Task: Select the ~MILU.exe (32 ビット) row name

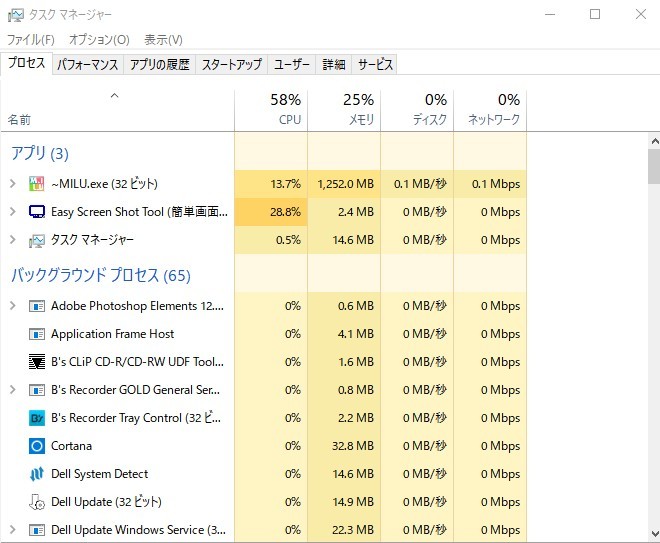Action: tap(104, 184)
